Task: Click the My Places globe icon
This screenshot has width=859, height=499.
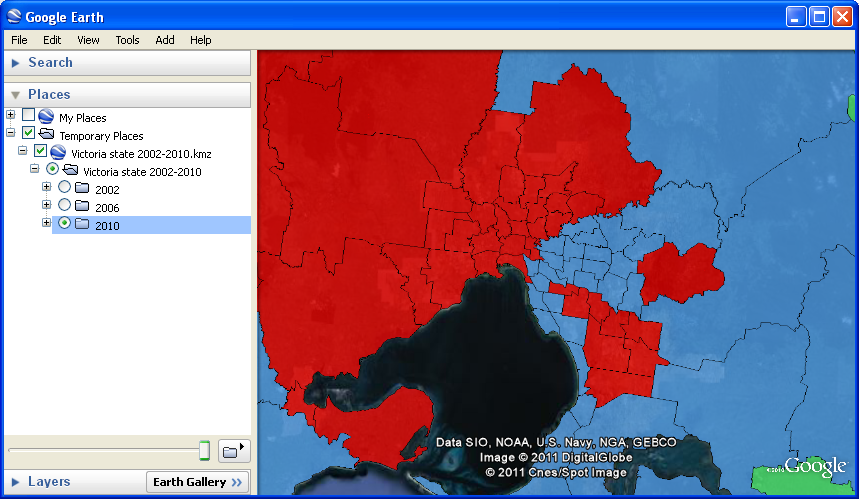Action: 46,117
